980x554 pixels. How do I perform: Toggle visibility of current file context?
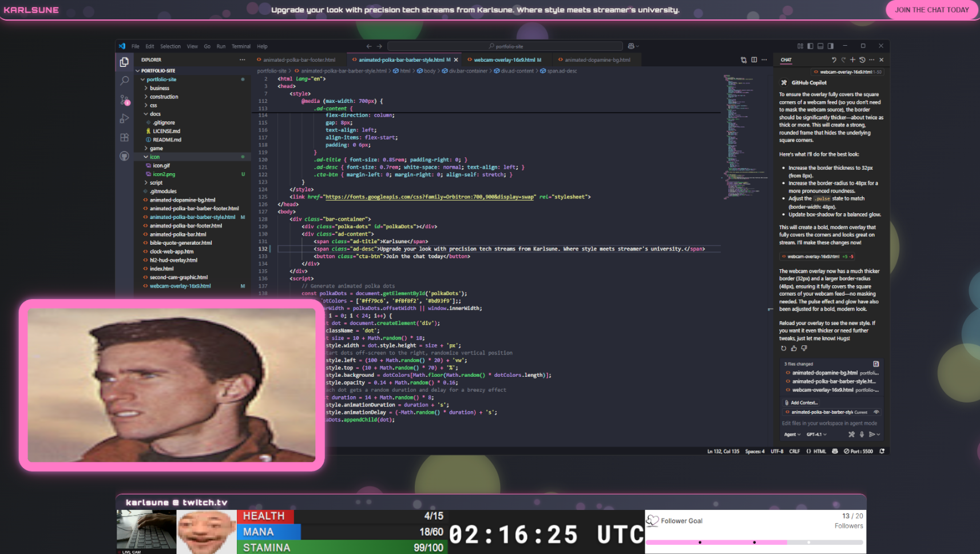[x=876, y=412]
